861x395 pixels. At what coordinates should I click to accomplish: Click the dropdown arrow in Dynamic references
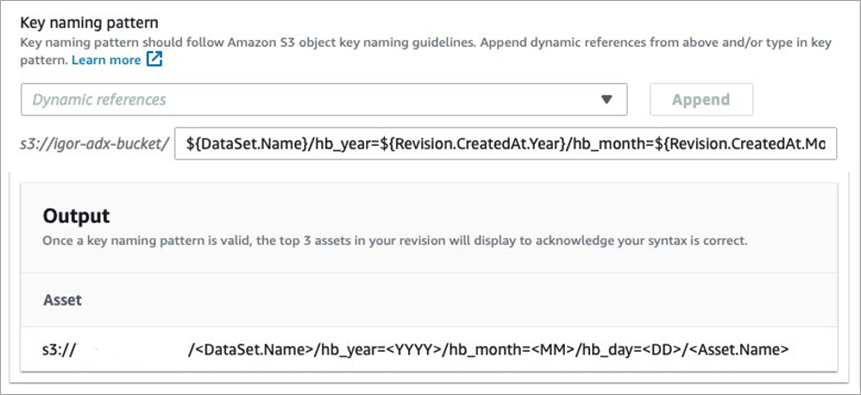coord(606,99)
